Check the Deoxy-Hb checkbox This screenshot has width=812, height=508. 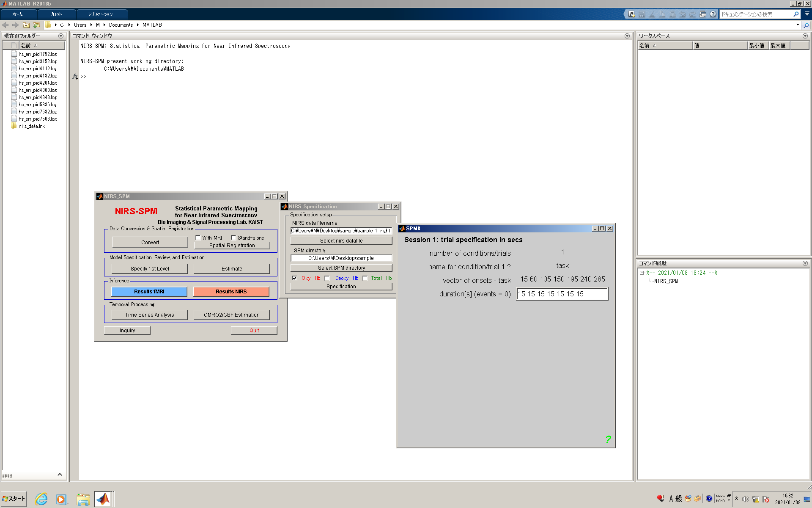[327, 278]
